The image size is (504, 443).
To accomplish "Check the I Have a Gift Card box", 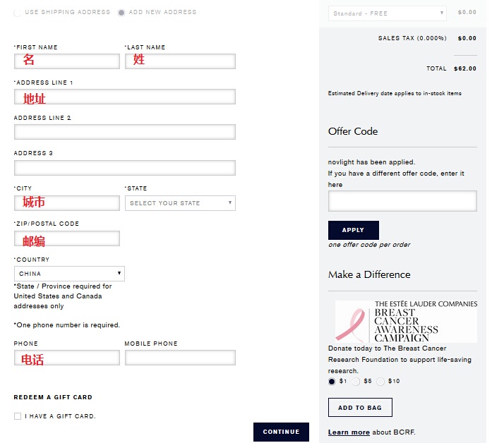I will click(18, 416).
